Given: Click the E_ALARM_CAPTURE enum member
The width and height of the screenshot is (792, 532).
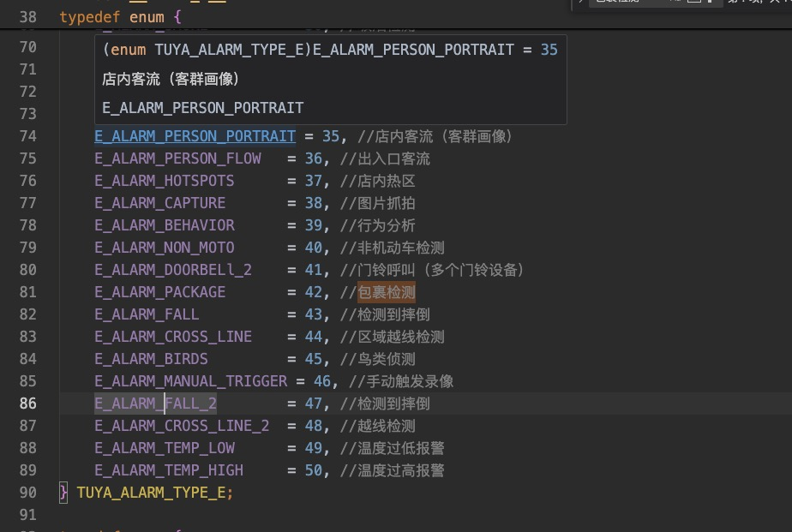Looking at the screenshot, I should click(x=159, y=203).
